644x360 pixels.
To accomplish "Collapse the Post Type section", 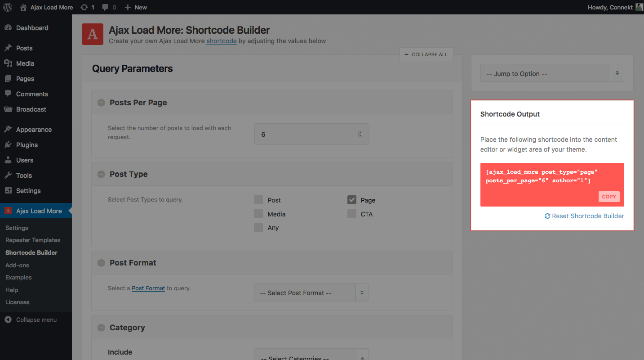I will [x=101, y=174].
